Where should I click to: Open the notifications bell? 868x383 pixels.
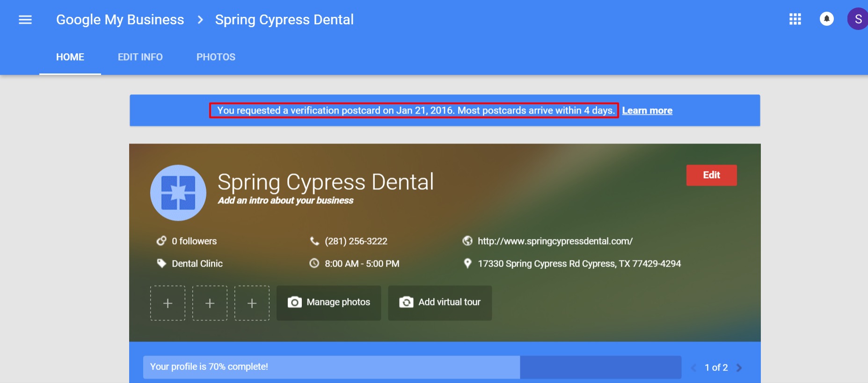[x=827, y=19]
